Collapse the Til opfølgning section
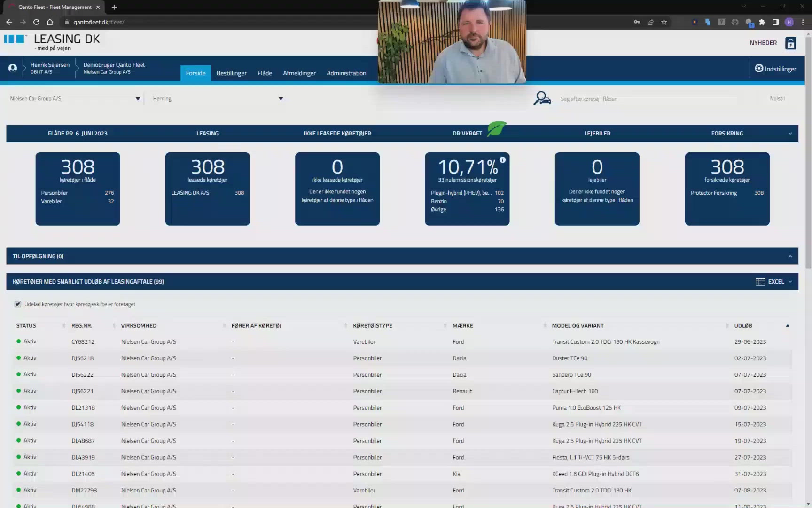 790,256
